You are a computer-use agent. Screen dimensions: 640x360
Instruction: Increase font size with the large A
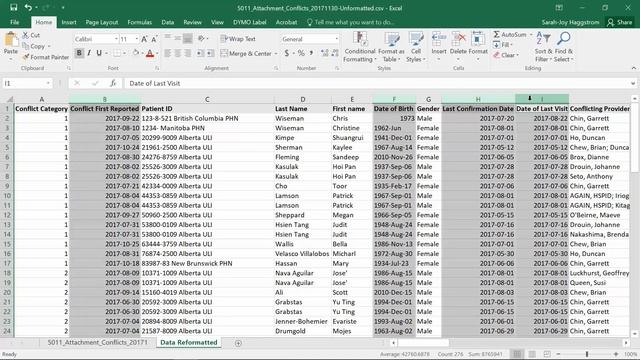click(x=144, y=39)
